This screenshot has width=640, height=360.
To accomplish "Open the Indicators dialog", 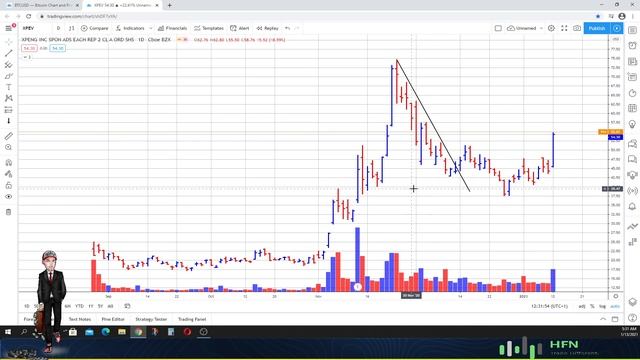I will (x=130, y=28).
